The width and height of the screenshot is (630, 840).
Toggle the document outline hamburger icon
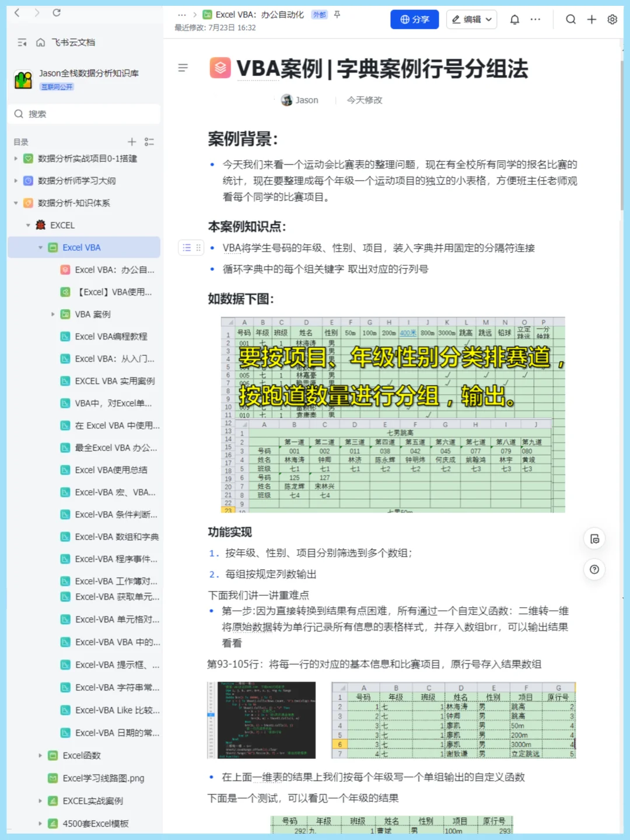[183, 68]
